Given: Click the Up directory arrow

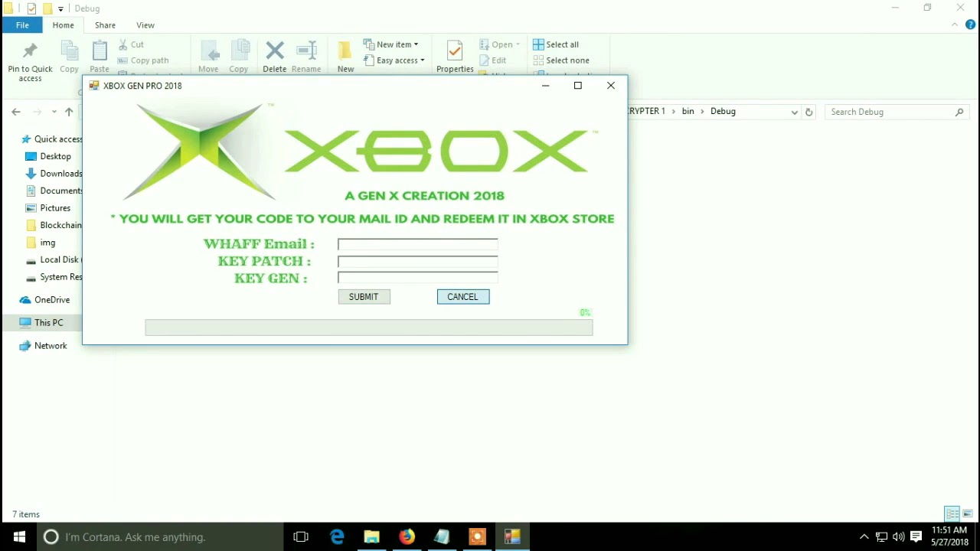Looking at the screenshot, I should [69, 112].
